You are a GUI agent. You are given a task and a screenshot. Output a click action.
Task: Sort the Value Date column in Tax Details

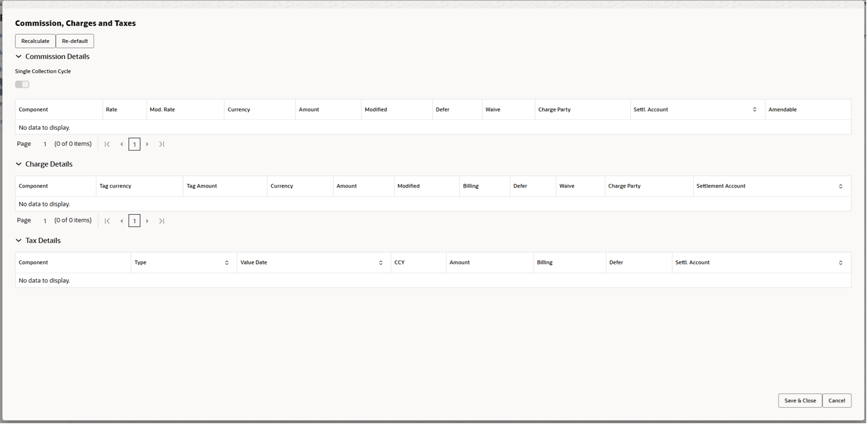(x=380, y=262)
